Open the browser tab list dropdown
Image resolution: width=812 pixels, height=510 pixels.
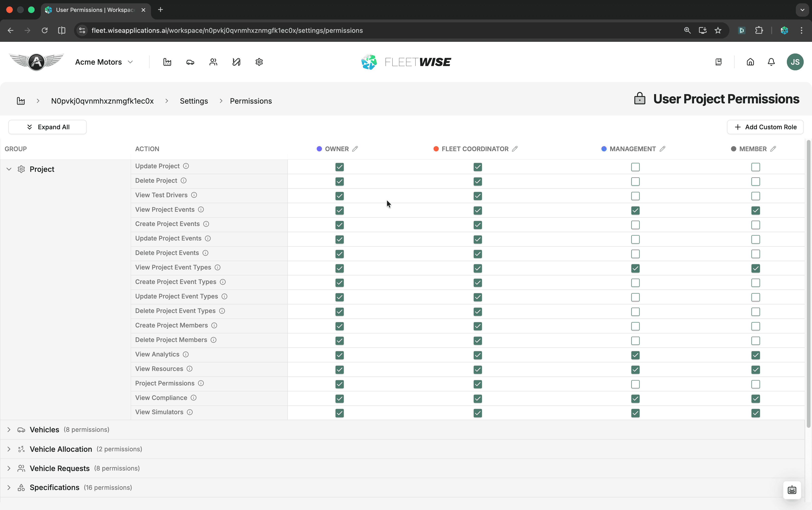802,10
